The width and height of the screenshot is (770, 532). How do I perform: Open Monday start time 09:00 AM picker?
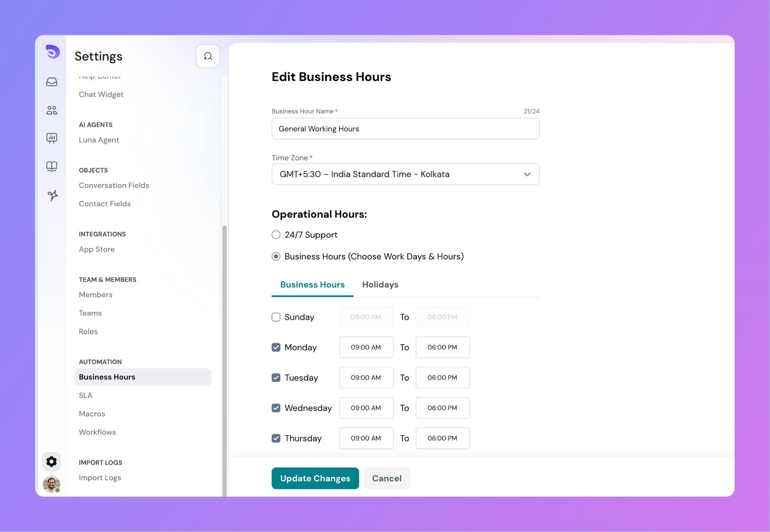tap(366, 347)
